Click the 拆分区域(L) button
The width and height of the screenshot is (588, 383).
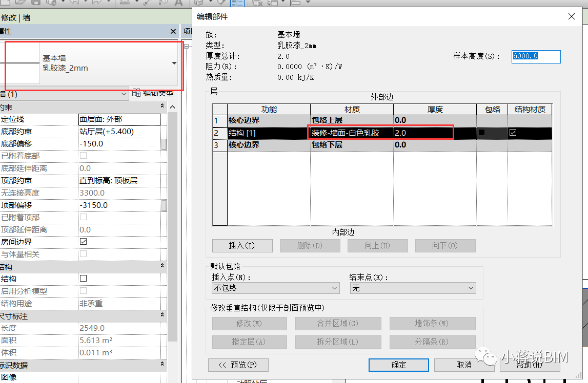[338, 342]
